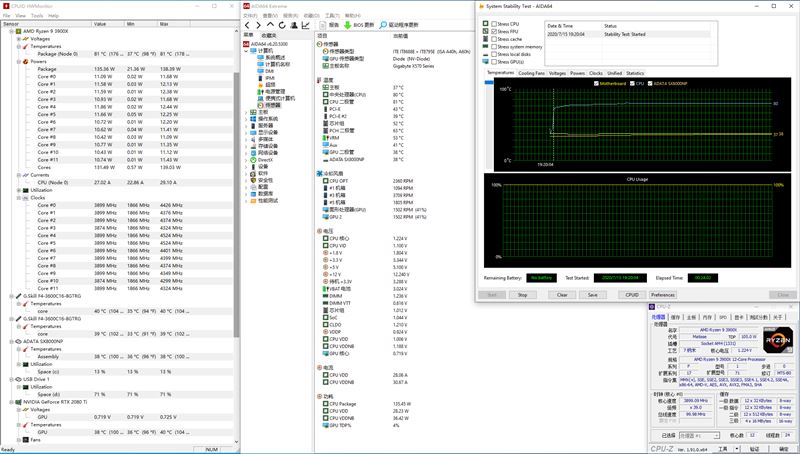Enable Stress CPU checkbox
The image size is (800, 454).
point(494,24)
